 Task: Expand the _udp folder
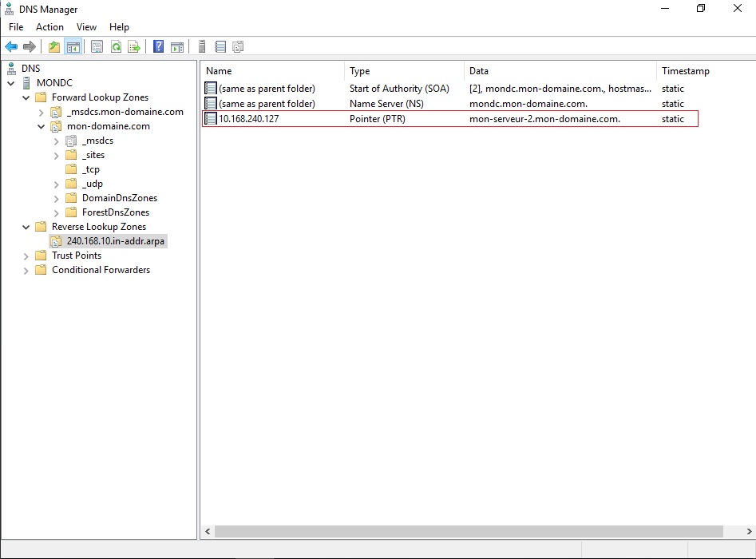[x=57, y=184]
